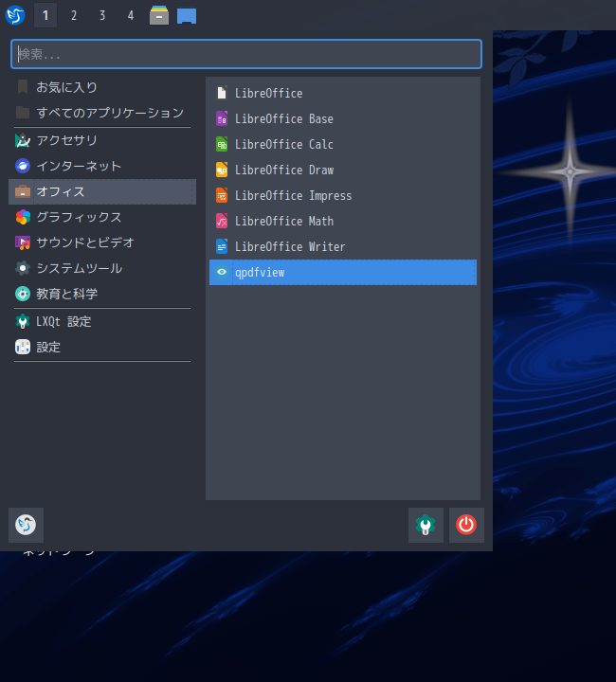This screenshot has height=682, width=616.
Task: Click the システムツール gear icon
Action: click(x=23, y=268)
